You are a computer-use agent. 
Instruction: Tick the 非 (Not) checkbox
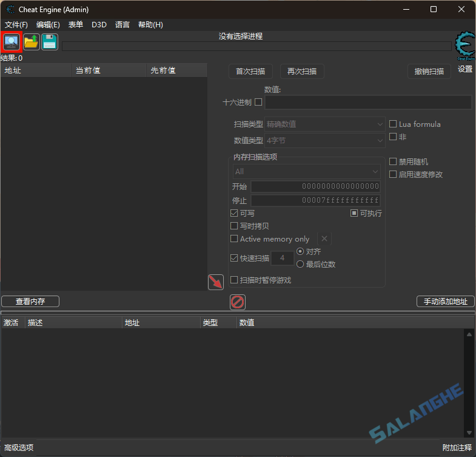pyautogui.click(x=393, y=137)
